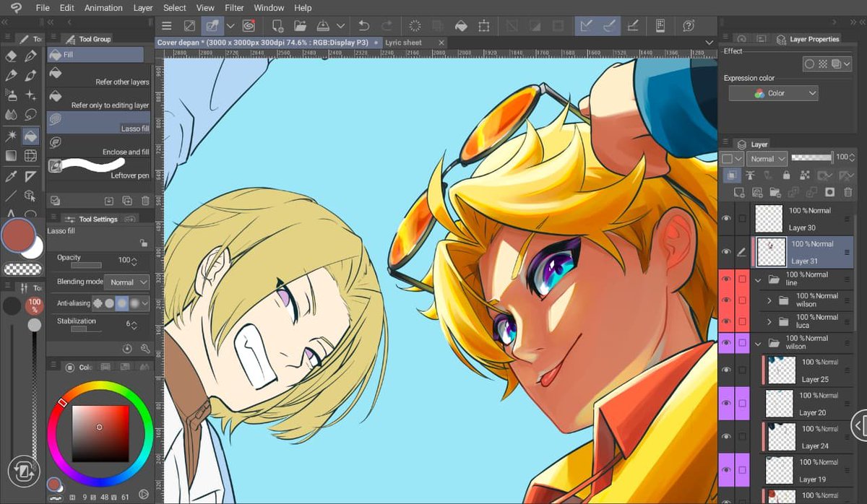Toggle visibility of Layer 20
The image size is (867, 504).
point(727,403)
